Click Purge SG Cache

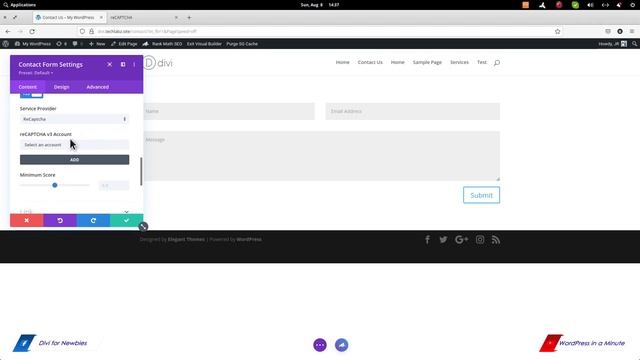(242, 44)
